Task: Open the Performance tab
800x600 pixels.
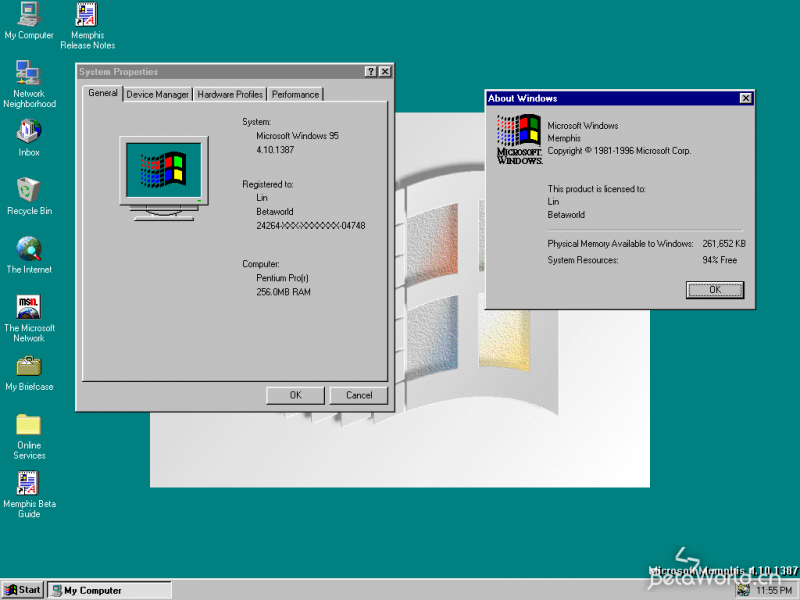Action: [296, 94]
